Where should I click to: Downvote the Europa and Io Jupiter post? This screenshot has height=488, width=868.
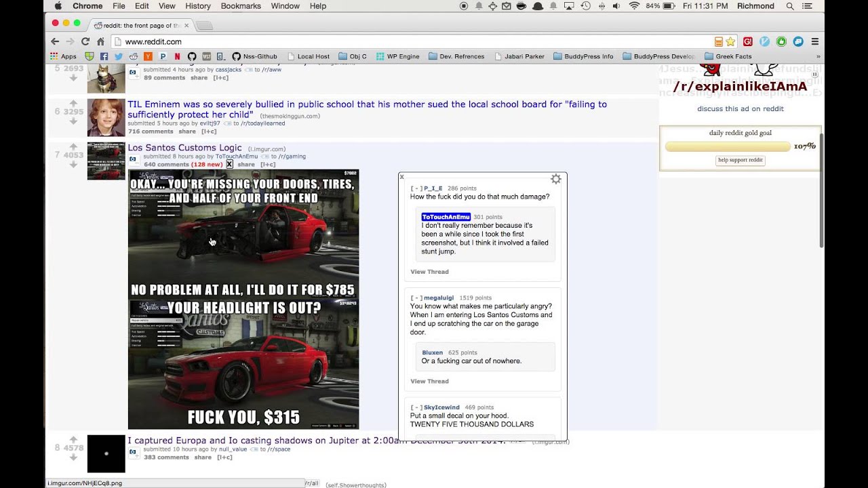click(x=73, y=457)
